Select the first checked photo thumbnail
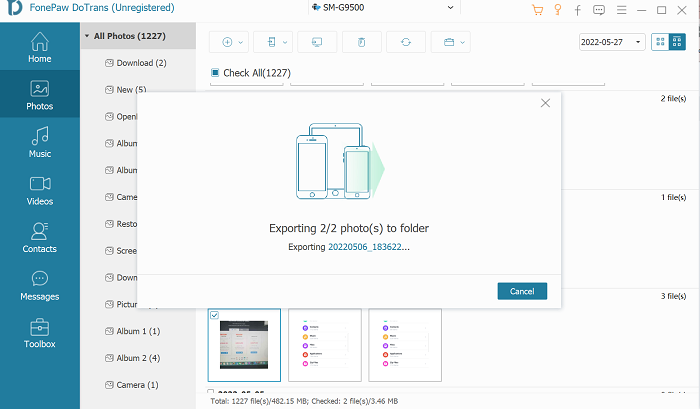This screenshot has height=409, width=700. (x=244, y=345)
